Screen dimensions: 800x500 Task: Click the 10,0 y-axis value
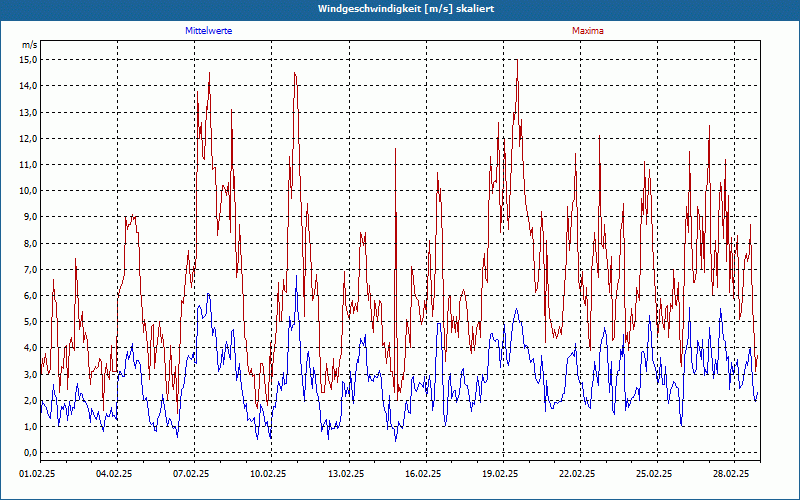tap(30, 191)
